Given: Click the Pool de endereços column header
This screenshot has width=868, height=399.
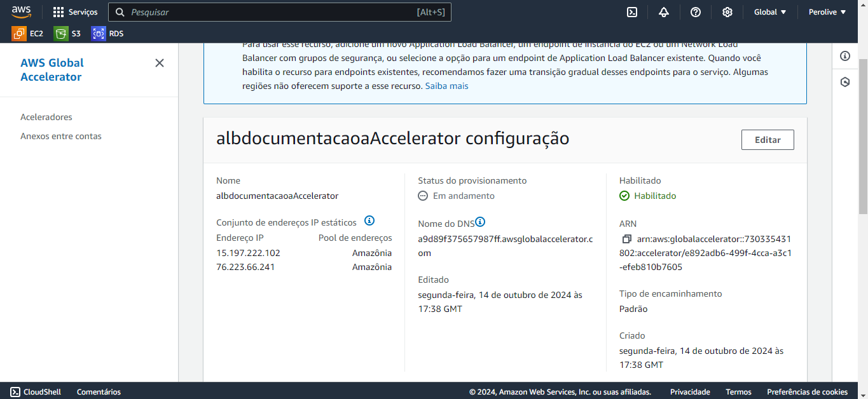Looking at the screenshot, I should point(355,238).
